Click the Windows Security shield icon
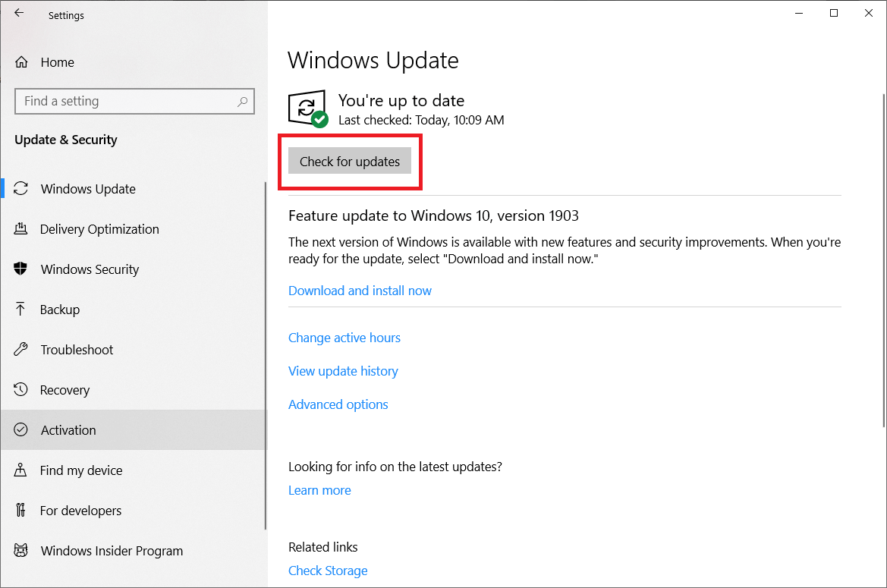The height and width of the screenshot is (588, 887). [20, 269]
